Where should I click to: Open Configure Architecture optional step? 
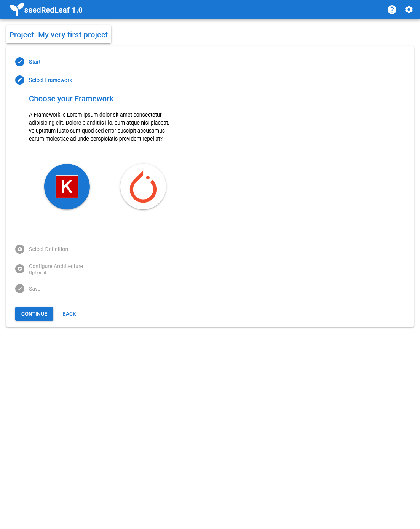pyautogui.click(x=56, y=269)
